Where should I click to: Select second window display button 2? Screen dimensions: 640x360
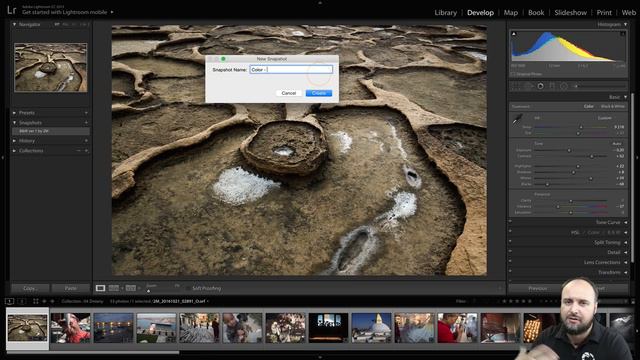click(x=21, y=301)
